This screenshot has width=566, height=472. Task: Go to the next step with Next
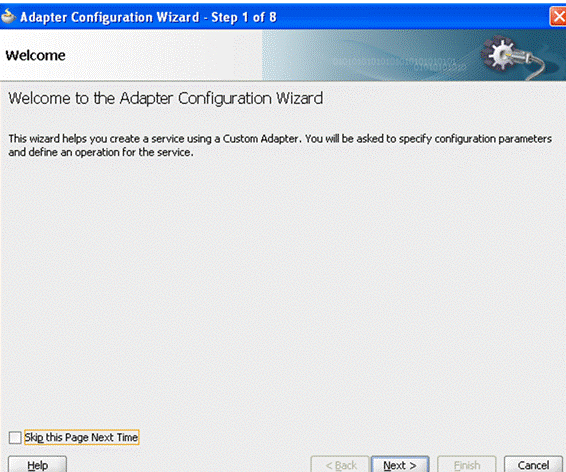click(400, 465)
